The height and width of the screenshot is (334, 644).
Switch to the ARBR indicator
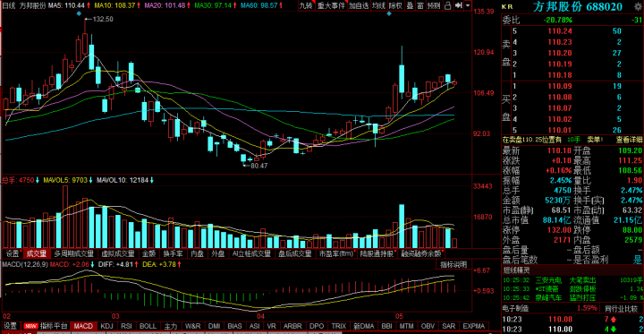292,326
